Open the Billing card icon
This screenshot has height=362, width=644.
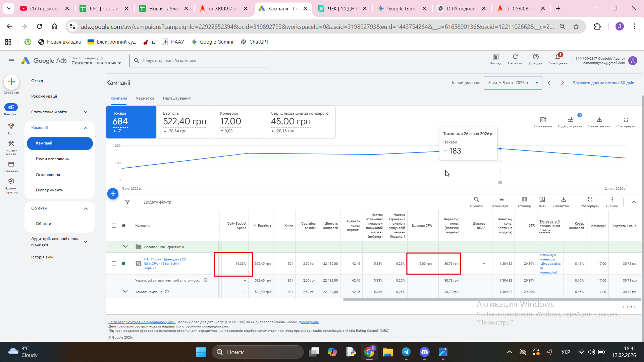(x=11, y=165)
